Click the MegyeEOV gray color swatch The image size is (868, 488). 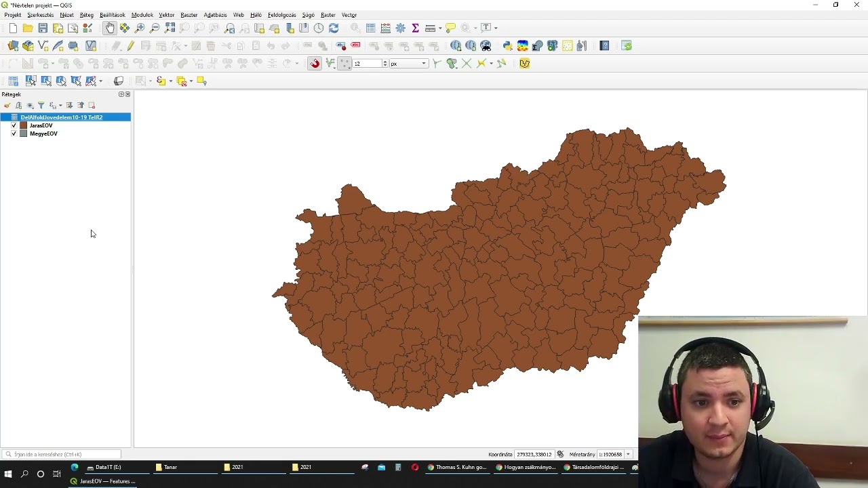pos(24,134)
